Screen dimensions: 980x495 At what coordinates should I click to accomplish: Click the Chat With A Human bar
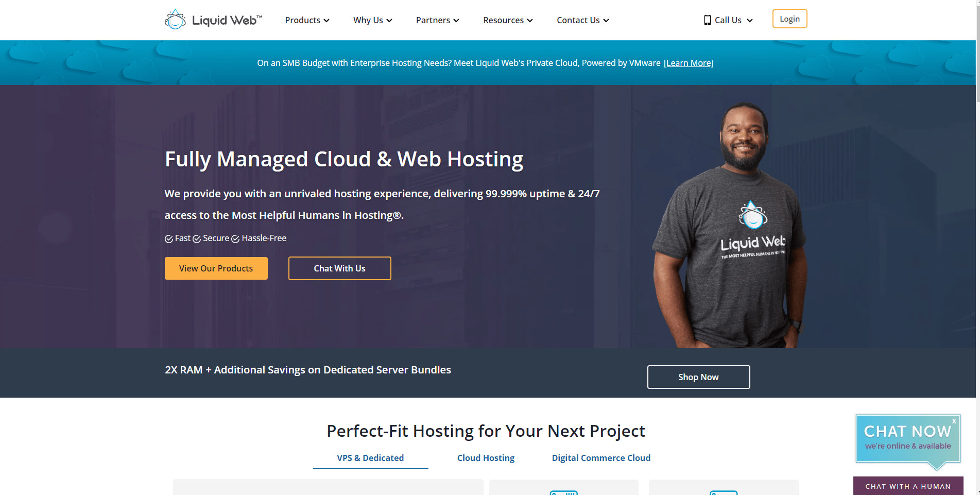coord(908,486)
